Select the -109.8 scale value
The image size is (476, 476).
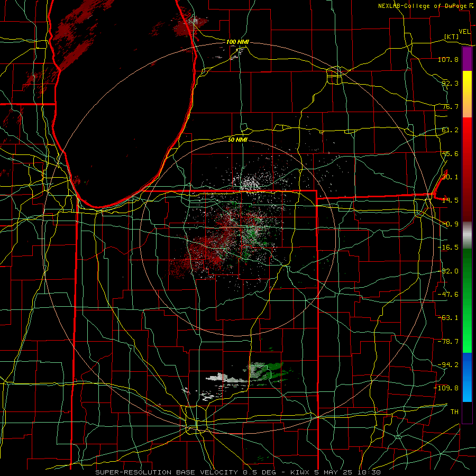click(x=446, y=388)
